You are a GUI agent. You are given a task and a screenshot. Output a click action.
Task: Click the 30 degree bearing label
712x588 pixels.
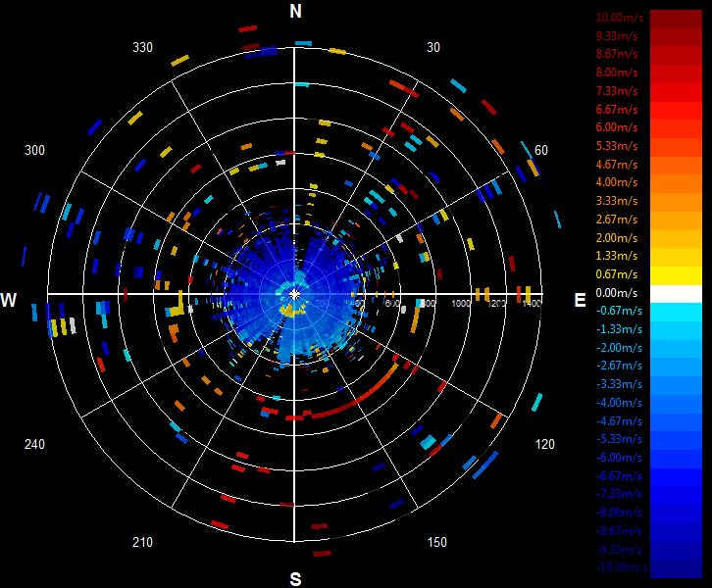[433, 47]
